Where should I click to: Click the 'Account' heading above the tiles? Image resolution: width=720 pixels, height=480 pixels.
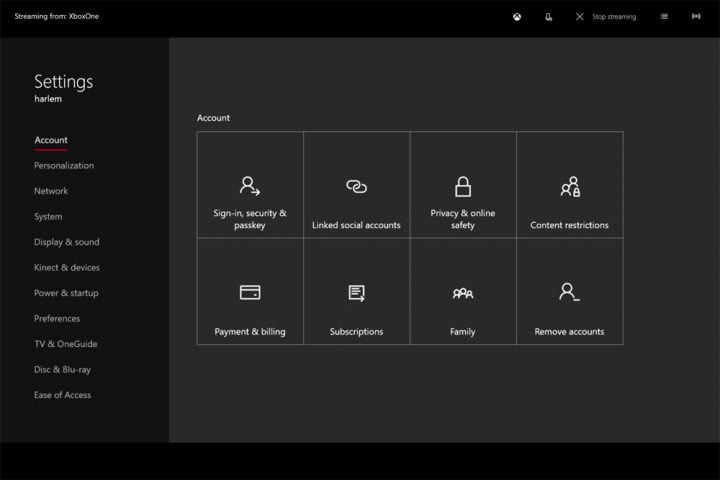214,118
